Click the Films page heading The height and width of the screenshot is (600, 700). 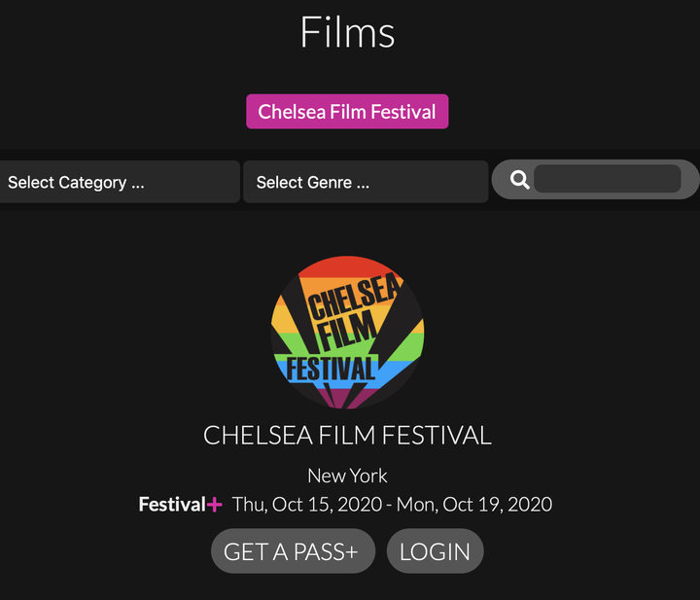(347, 32)
